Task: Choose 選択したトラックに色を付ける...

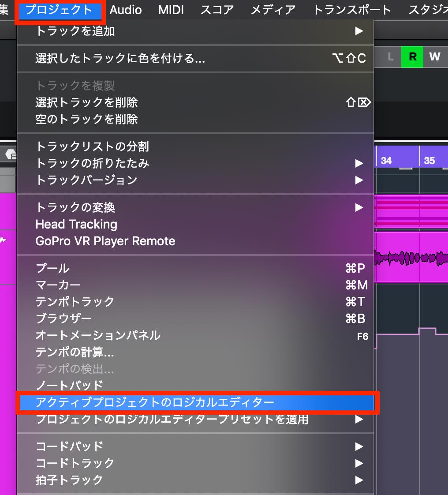Action: [195, 58]
